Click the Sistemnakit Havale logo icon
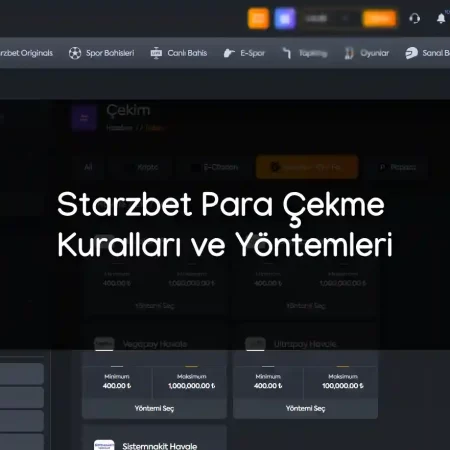This screenshot has width=450, height=450. (104, 445)
